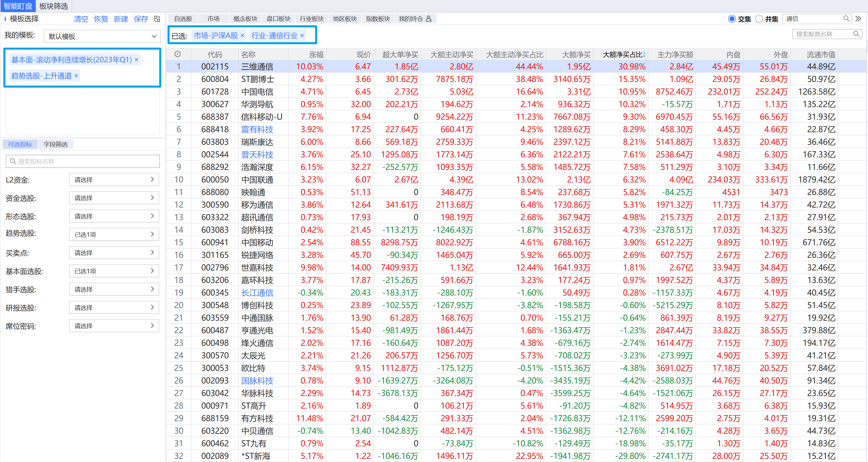Switch to the 字段筛选 tab
The image size is (868, 462).
click(x=56, y=144)
